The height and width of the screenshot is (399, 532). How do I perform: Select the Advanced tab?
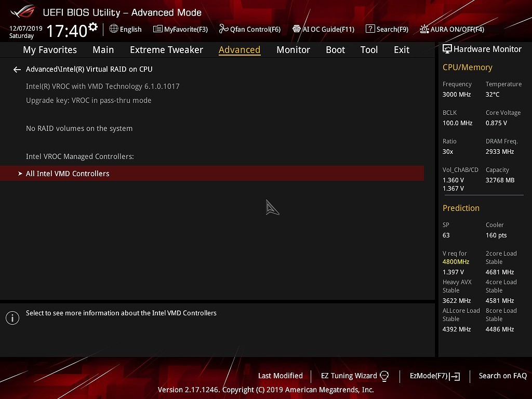tap(240, 50)
